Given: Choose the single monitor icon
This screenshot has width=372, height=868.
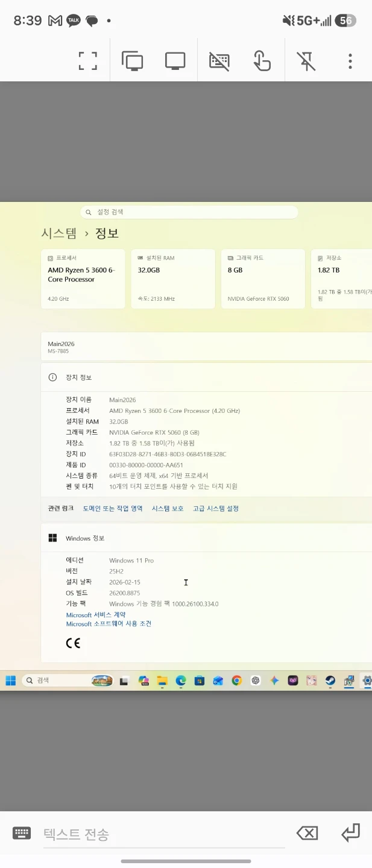Looking at the screenshot, I should coord(175,61).
